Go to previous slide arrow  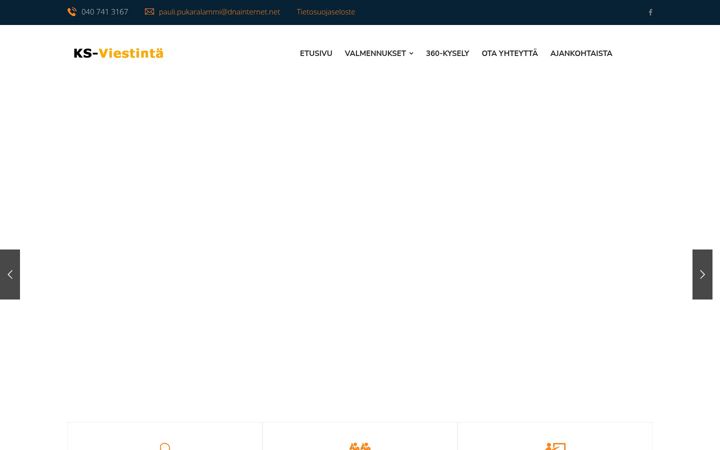[x=10, y=275]
